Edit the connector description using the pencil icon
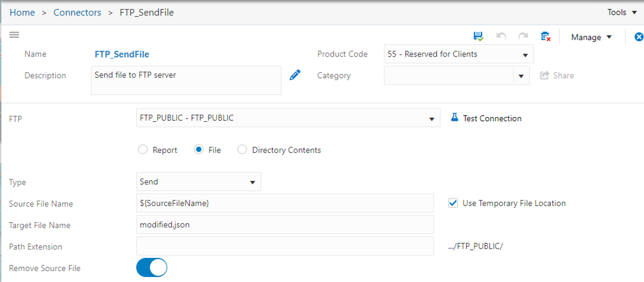The image size is (644, 282). (295, 74)
